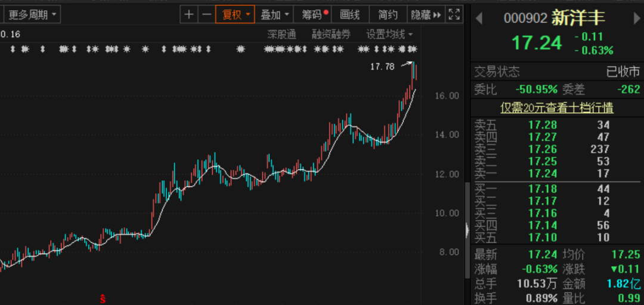
Task: Expand the 设置均线 moving average menu
Action: pyautogui.click(x=390, y=34)
